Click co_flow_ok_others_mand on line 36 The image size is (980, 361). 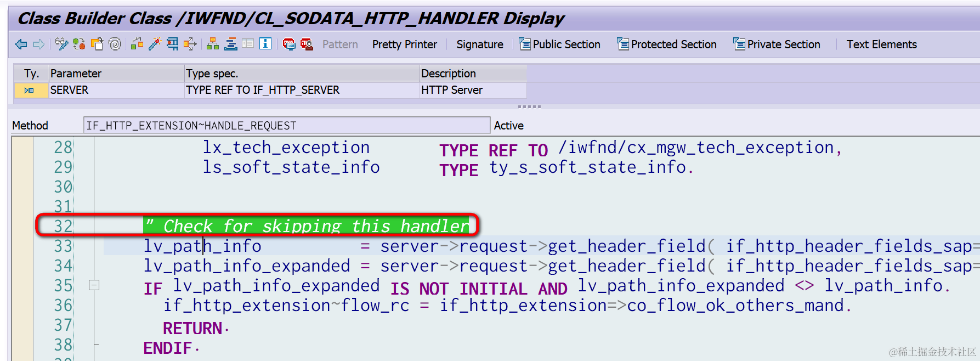coord(735,305)
